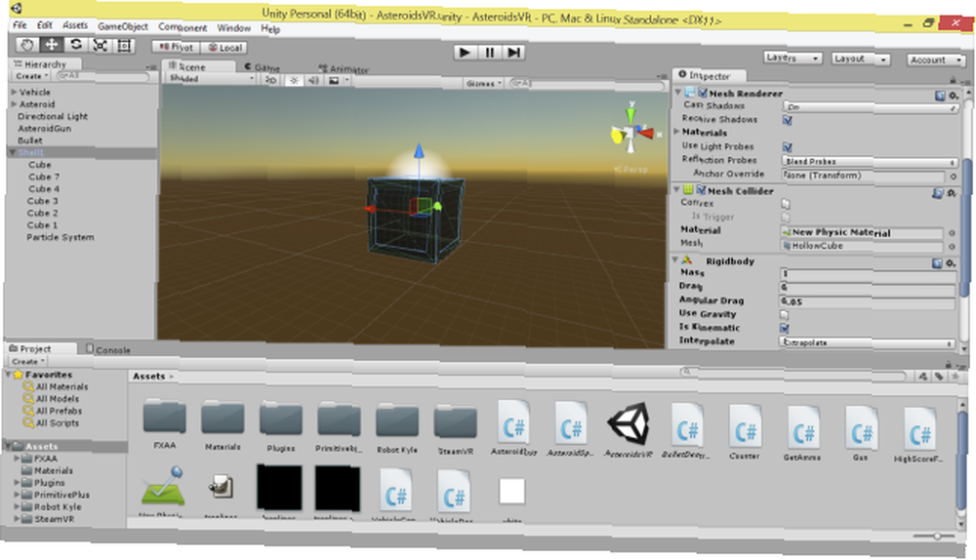Image resolution: width=976 pixels, height=560 pixels.
Task: Open Rigidbody help icon
Action: 937,263
